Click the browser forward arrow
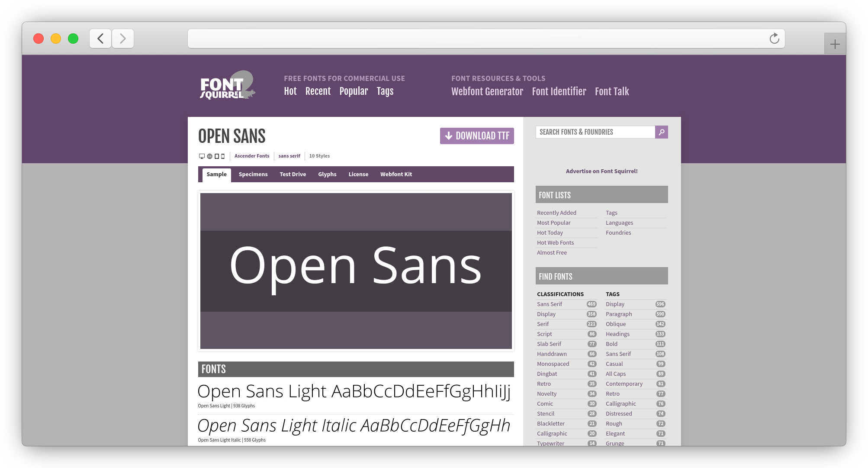 click(123, 39)
